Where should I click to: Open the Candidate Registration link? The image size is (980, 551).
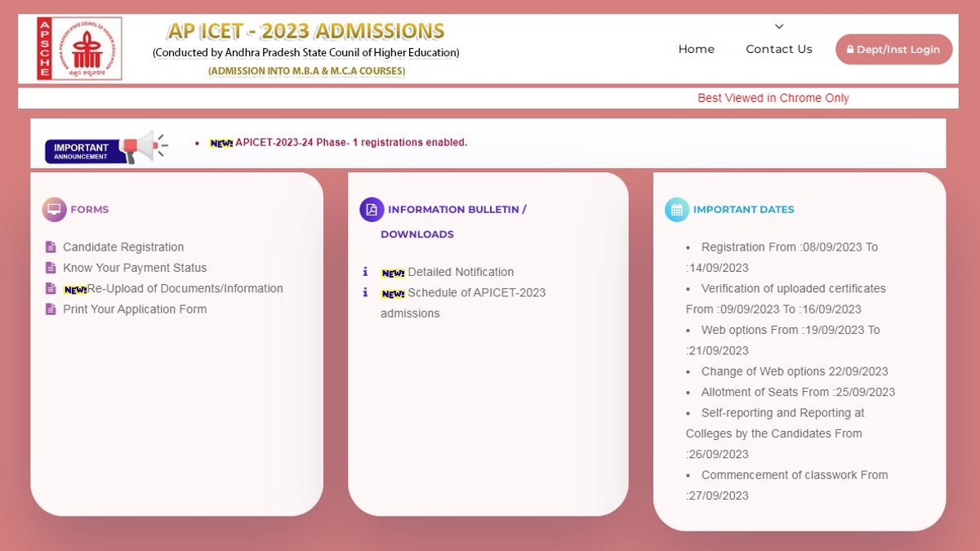click(x=123, y=247)
